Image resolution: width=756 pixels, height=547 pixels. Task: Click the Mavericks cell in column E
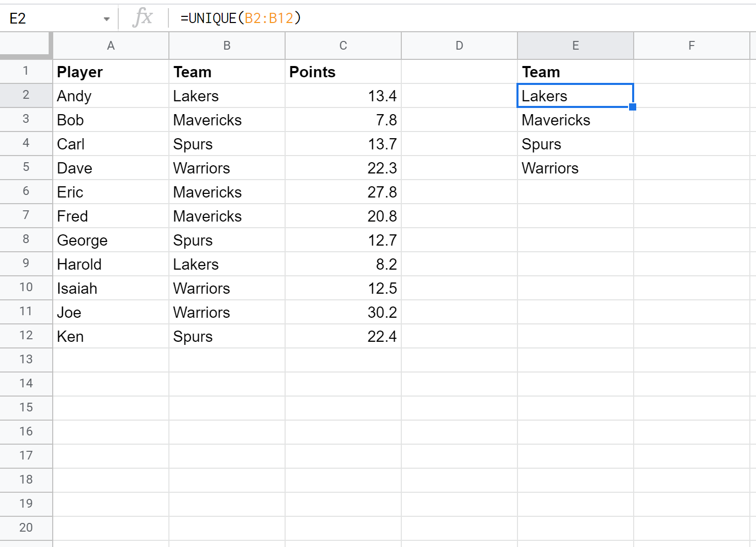point(575,120)
